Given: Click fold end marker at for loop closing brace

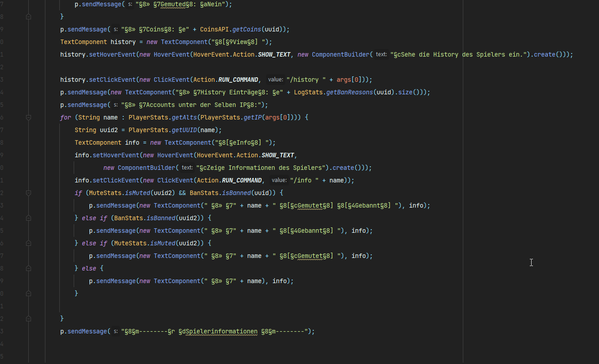Looking at the screenshot, I should coord(29,319).
